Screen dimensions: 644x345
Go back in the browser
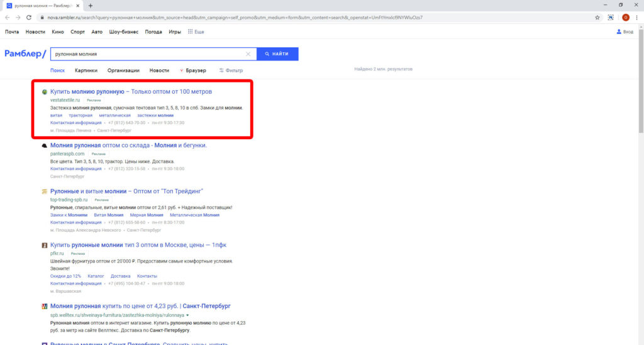(x=8, y=18)
